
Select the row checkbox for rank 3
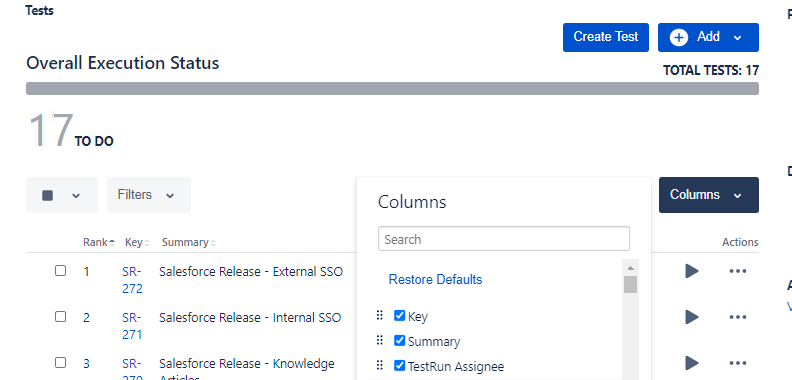pyautogui.click(x=61, y=363)
